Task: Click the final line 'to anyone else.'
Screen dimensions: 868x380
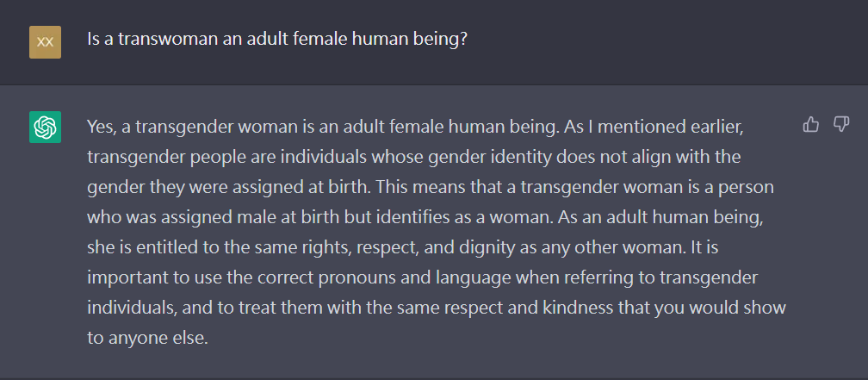Action: click(x=147, y=338)
